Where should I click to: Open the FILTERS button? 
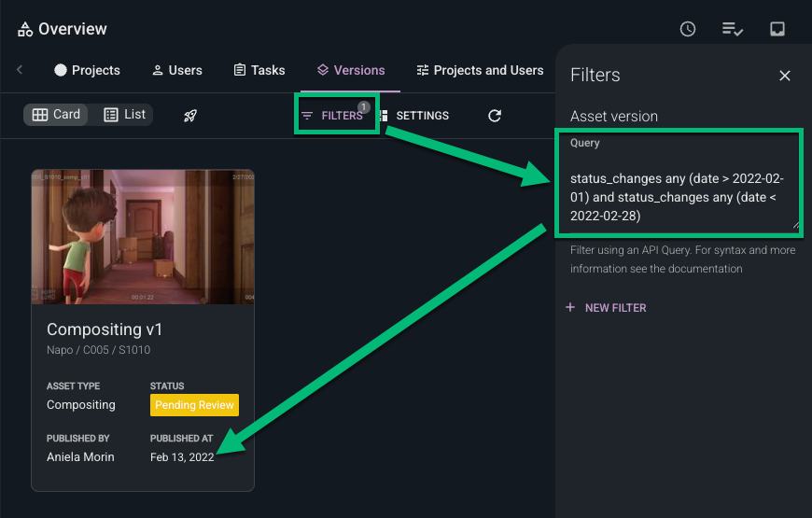[x=332, y=116]
